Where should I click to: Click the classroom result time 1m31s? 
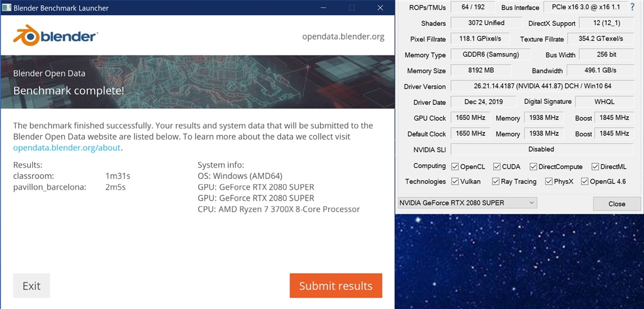point(118,176)
